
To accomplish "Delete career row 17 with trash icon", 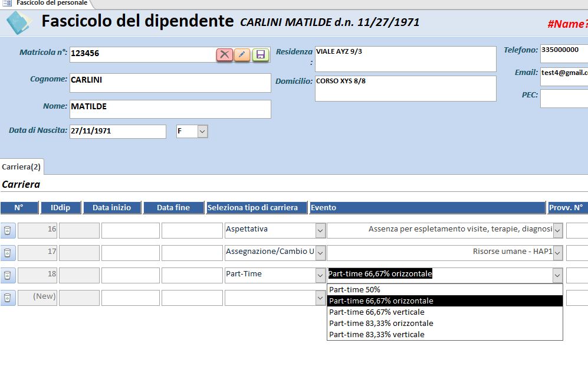I will coord(8,253).
